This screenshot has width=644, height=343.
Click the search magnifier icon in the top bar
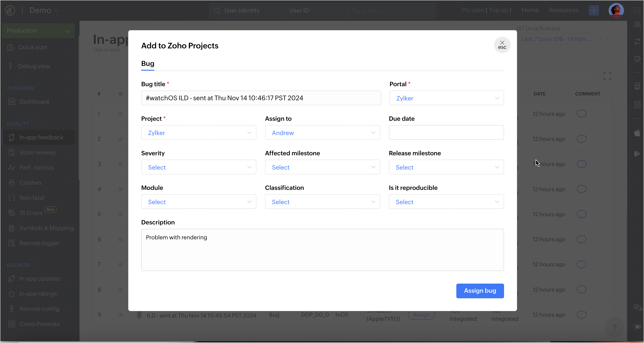(217, 11)
